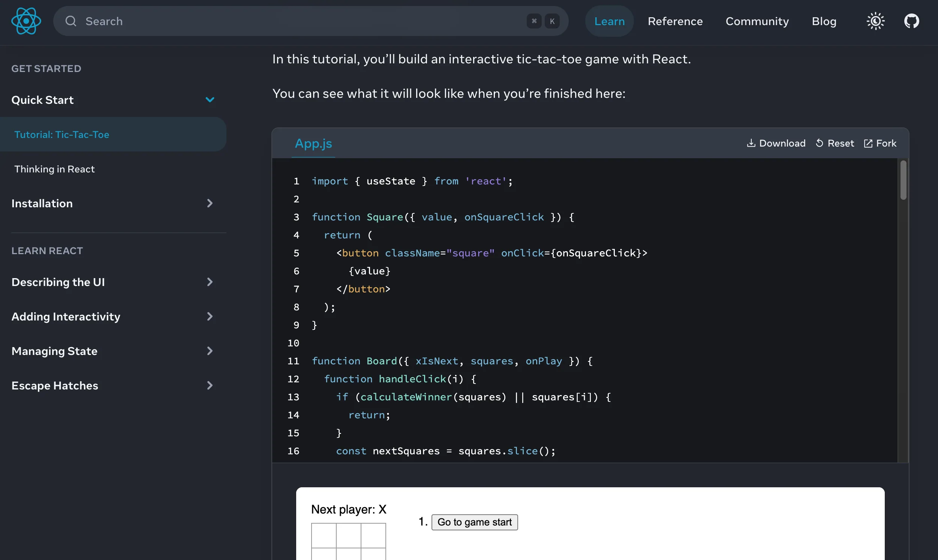Open the GitHub repository icon
938x560 pixels.
(x=912, y=21)
